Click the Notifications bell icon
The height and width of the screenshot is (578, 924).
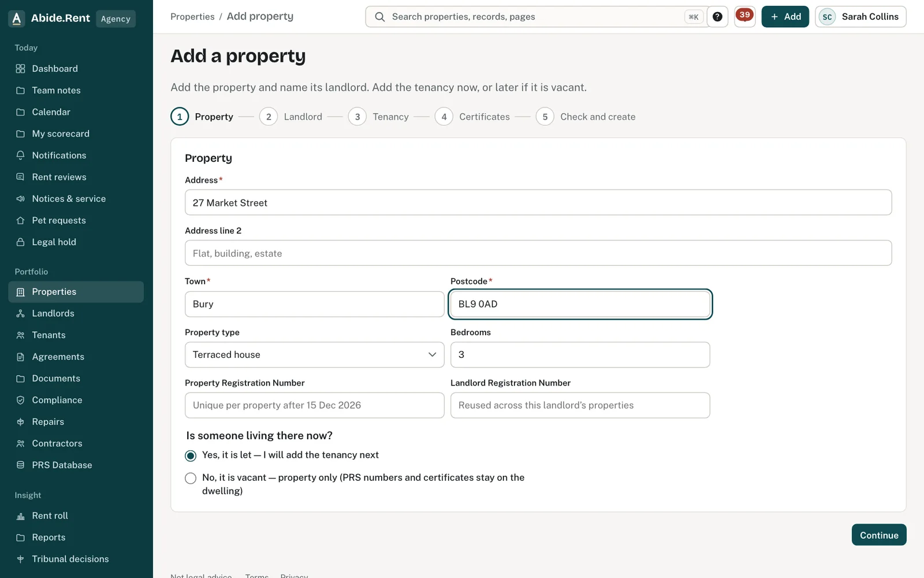point(20,155)
